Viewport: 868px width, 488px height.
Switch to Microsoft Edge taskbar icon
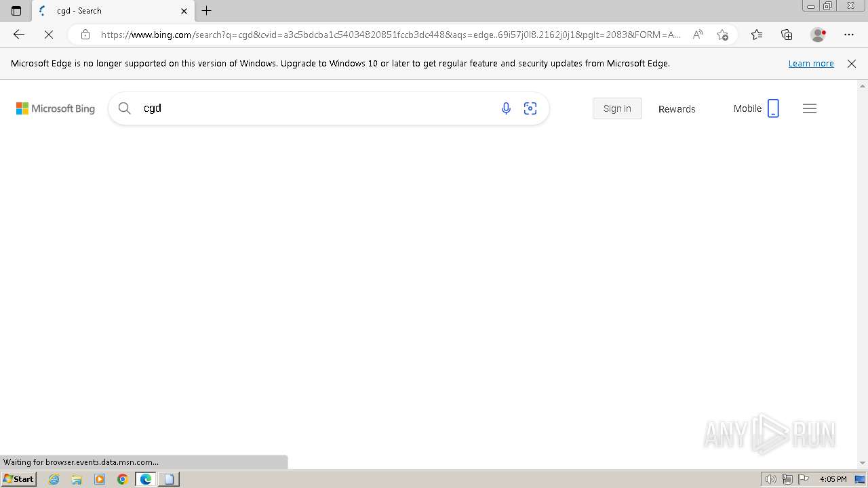coord(146,479)
